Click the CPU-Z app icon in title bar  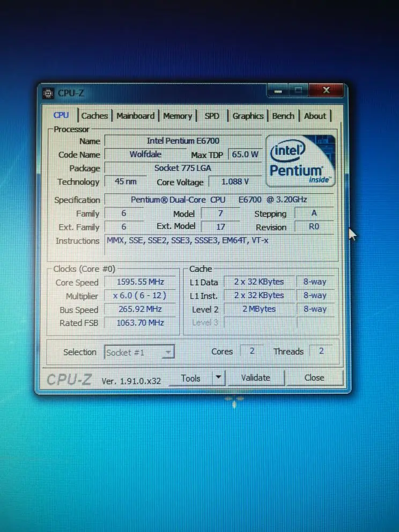click(x=48, y=93)
